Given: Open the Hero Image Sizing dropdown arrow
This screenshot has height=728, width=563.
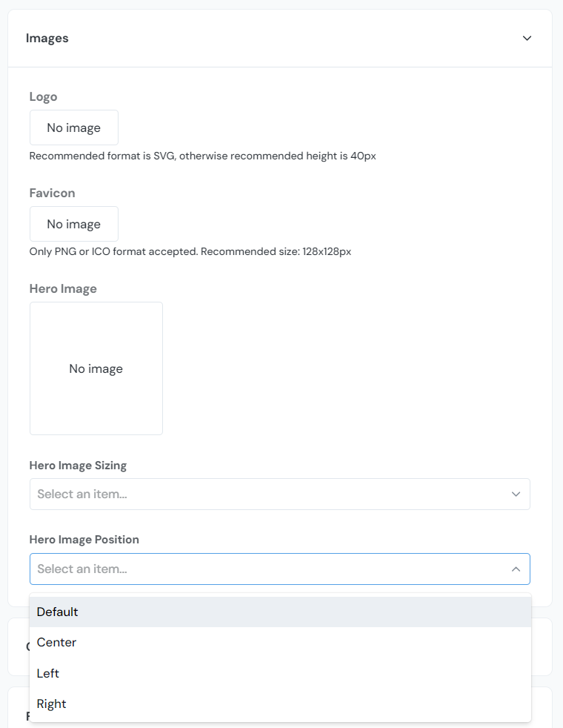Looking at the screenshot, I should [x=516, y=494].
